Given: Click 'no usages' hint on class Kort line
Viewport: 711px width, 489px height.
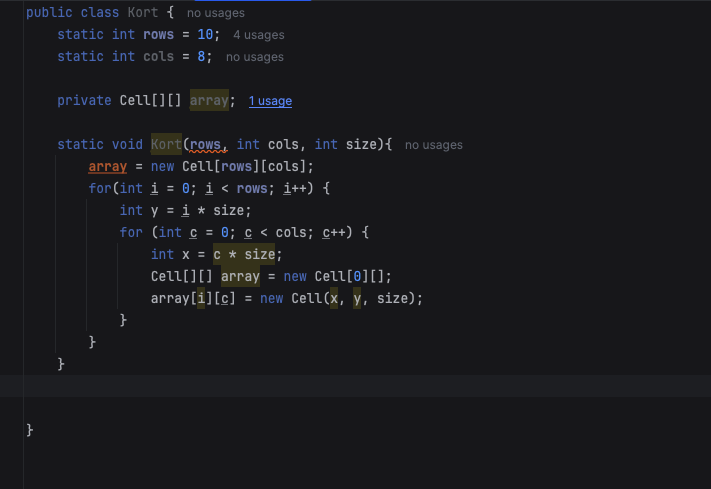Looking at the screenshot, I should (216, 13).
